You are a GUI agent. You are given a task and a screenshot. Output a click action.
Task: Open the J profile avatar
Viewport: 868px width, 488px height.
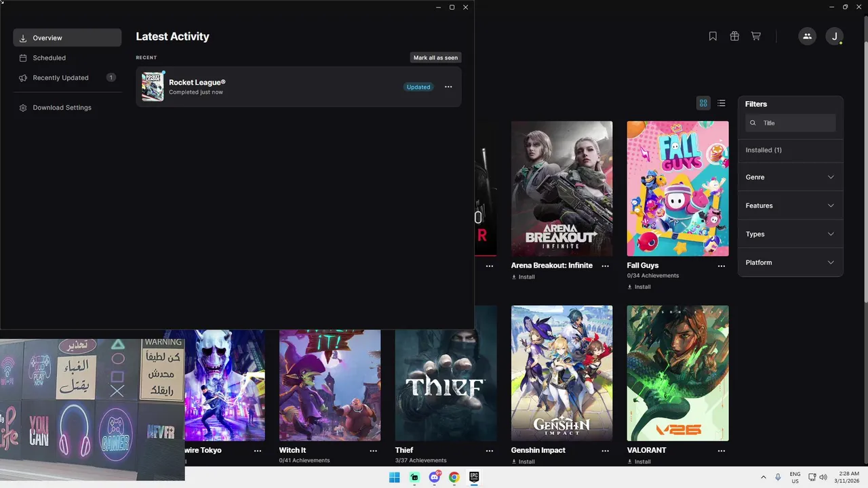[x=835, y=37]
